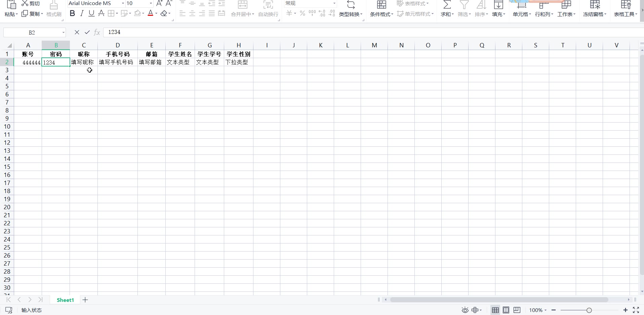Toggle eye-protection mode icon

[x=465, y=310]
